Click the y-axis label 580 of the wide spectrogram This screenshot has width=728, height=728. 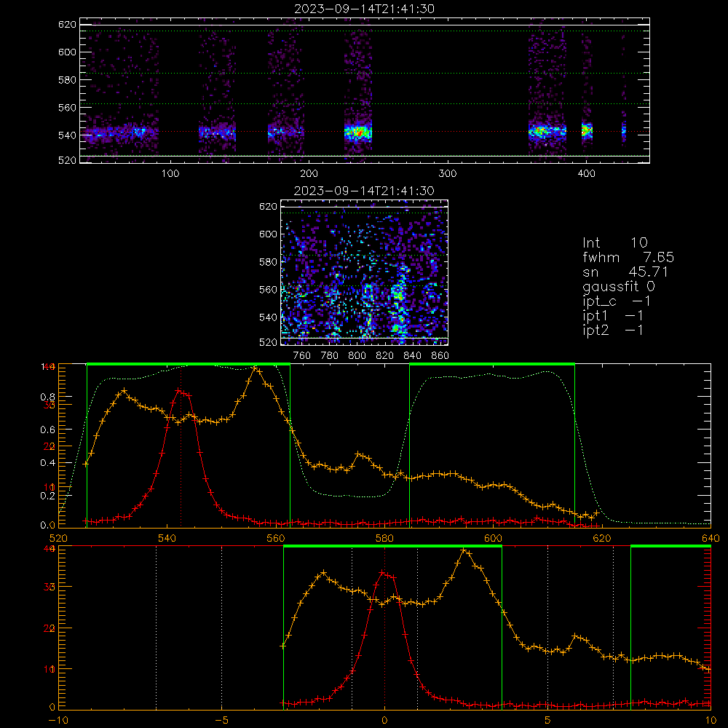67,80
